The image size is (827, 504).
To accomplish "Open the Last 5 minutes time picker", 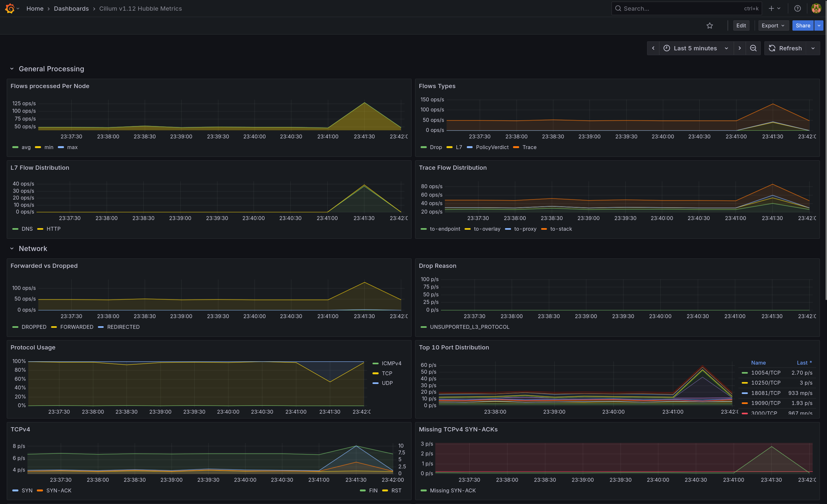I will tap(696, 48).
